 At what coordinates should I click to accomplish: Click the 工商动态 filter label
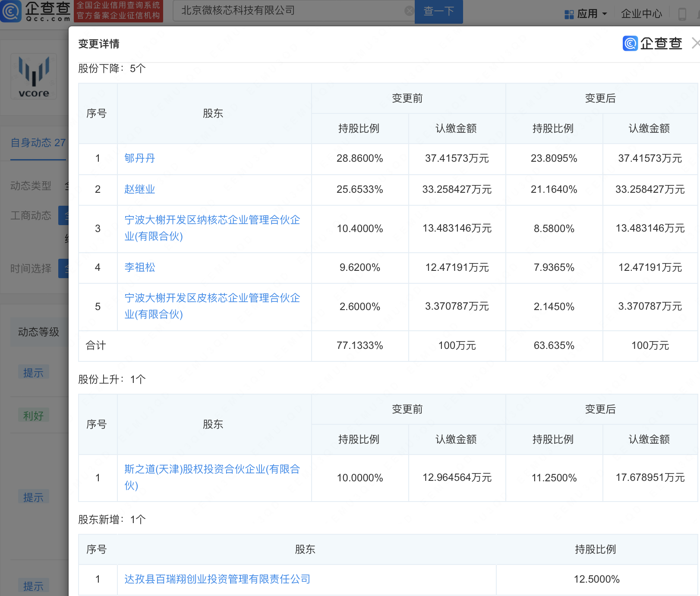coord(31,216)
